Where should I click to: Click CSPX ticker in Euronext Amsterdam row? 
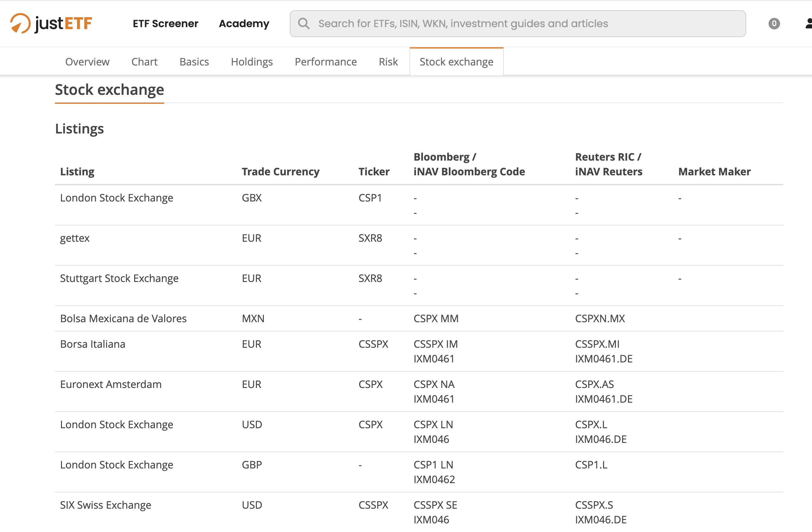click(x=371, y=384)
